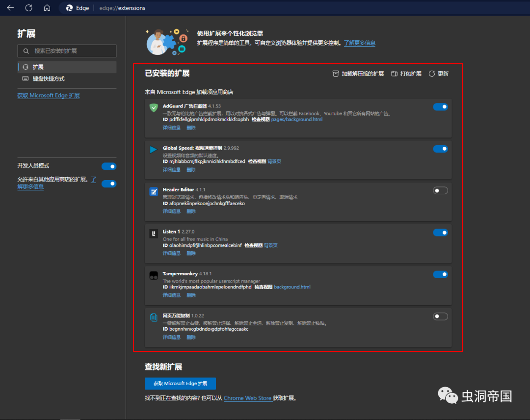Image resolution: width=530 pixels, height=420 pixels.
Task: Open 详细信息 for Global Speed
Action: point(171,170)
